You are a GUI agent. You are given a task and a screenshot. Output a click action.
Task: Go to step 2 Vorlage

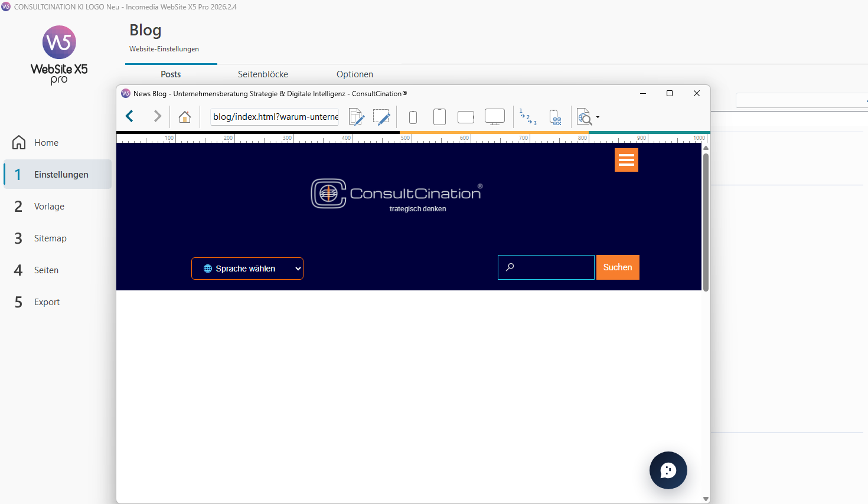[58, 206]
